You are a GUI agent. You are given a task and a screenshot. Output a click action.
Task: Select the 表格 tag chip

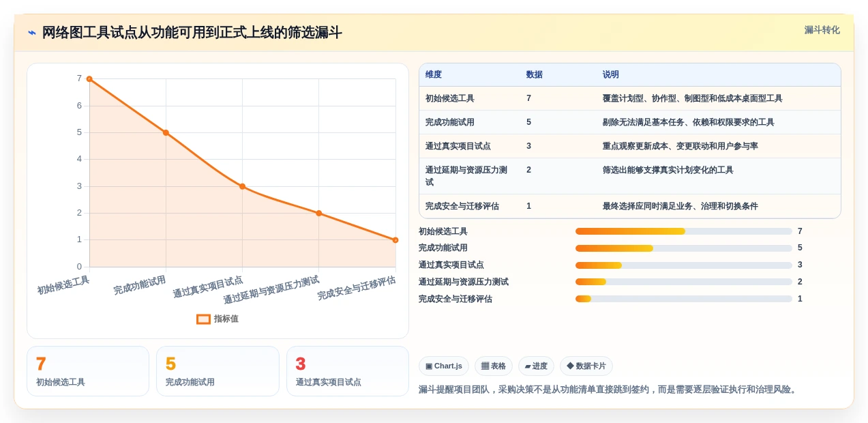[x=494, y=366]
